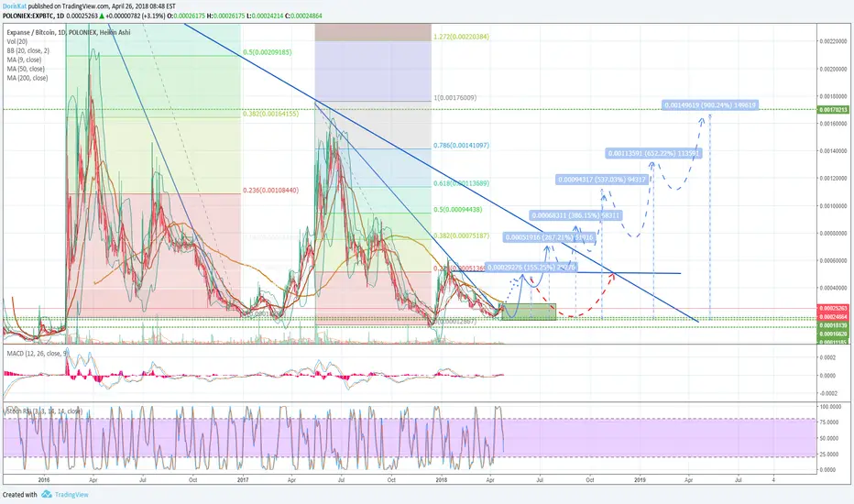Select the 0.5(0.00094438) Fibonacci level label
Viewport: 854px width, 504px height.
(458, 210)
